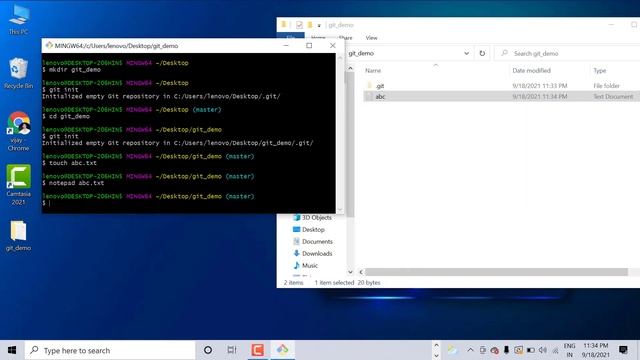This screenshot has width=640, height=360.
Task: Launch the vijay Chrome desktop shortcut
Action: click(18, 131)
